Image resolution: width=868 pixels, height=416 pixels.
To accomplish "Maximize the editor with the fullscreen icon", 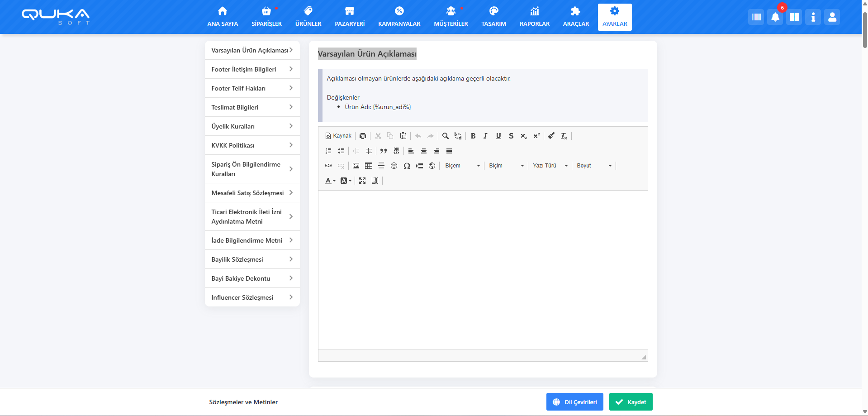I will tap(362, 181).
